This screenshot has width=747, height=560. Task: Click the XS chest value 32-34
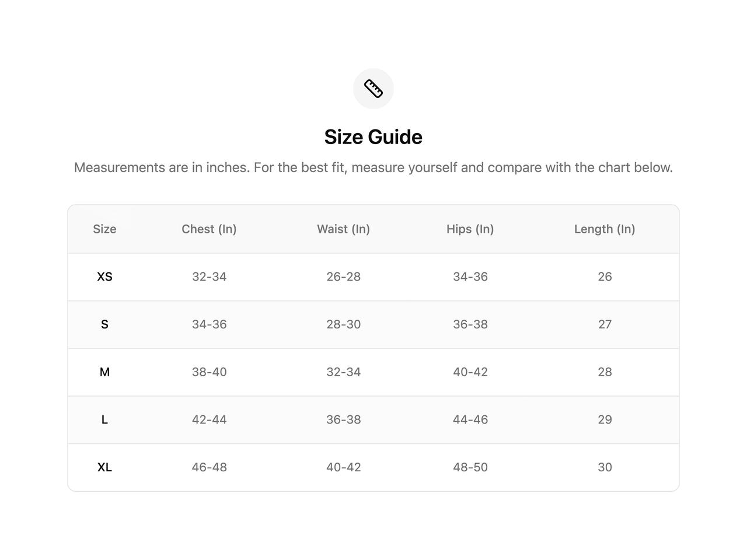pos(209,276)
